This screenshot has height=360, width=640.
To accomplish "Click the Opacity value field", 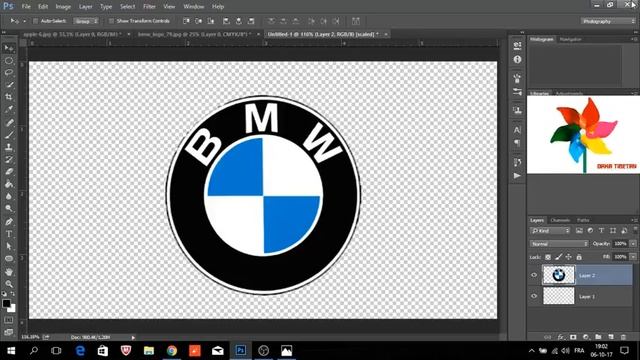I will (x=620, y=244).
